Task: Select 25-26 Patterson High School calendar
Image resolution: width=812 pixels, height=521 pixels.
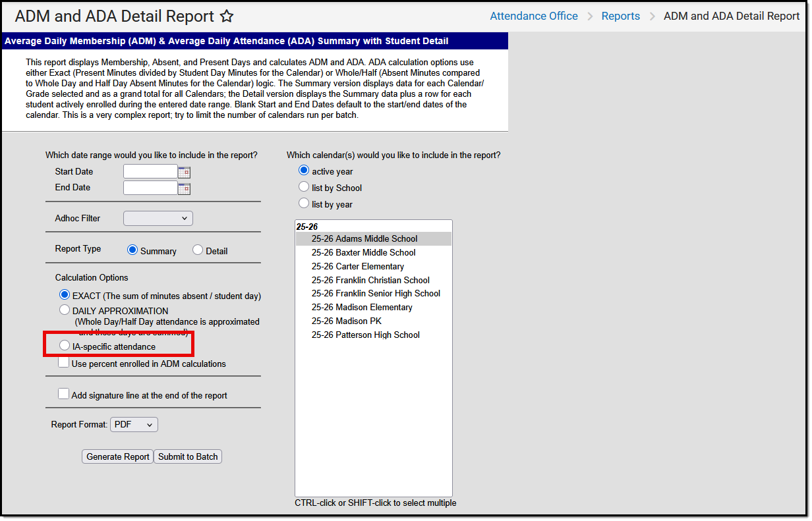Action: [x=365, y=335]
